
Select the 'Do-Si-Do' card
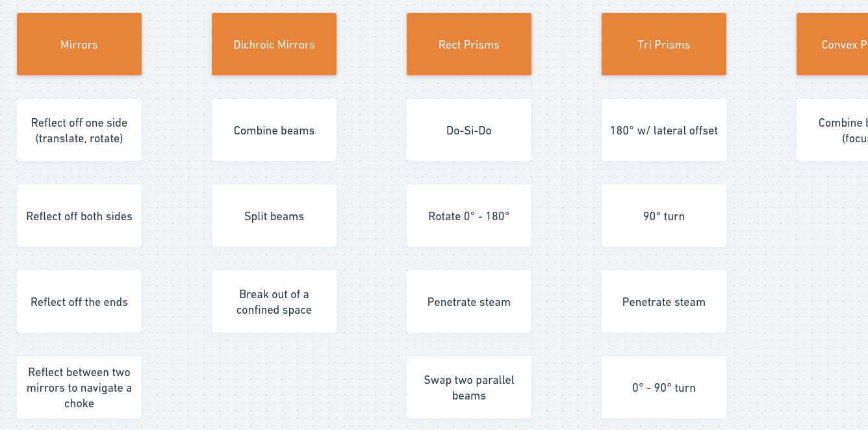click(469, 130)
